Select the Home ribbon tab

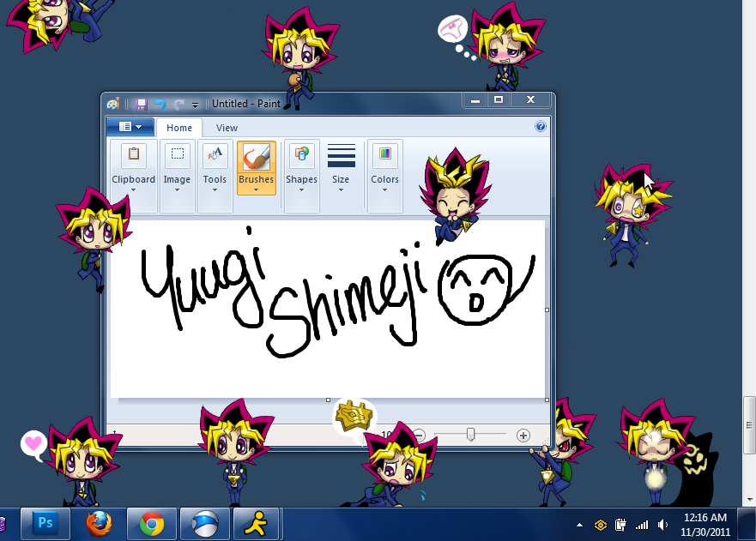coord(179,128)
